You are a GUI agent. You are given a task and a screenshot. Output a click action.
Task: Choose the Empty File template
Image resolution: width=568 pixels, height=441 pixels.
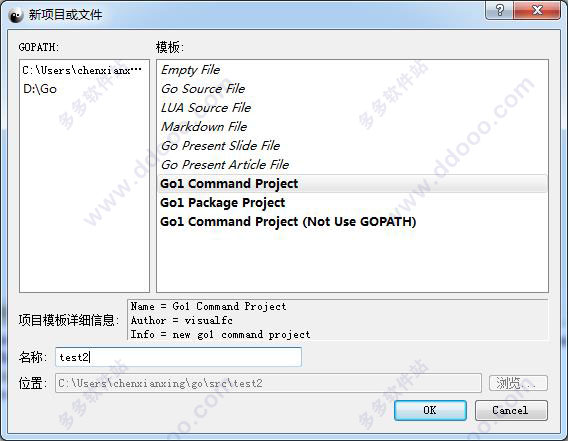(x=352, y=70)
